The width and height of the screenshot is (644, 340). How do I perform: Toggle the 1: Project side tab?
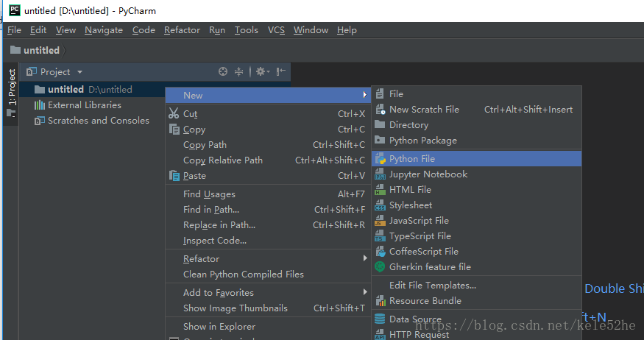tap(12, 93)
